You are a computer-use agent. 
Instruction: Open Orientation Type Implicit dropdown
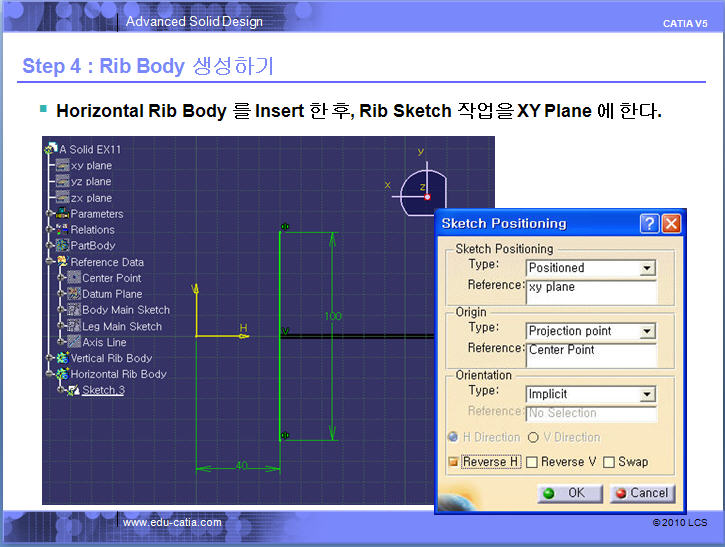[x=647, y=394]
